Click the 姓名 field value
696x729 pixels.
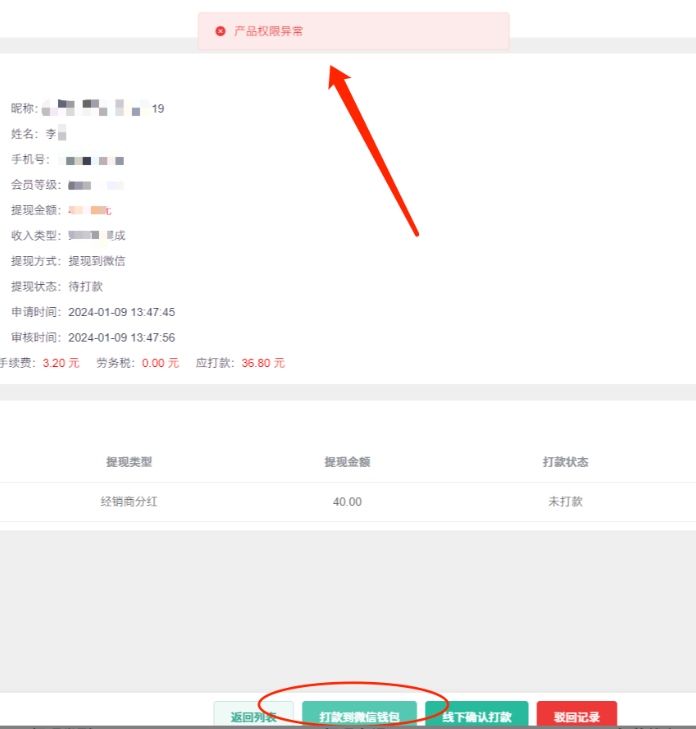click(56, 133)
